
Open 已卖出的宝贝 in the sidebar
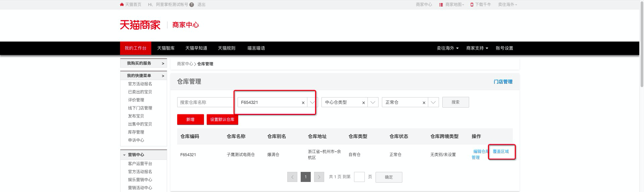140,92
